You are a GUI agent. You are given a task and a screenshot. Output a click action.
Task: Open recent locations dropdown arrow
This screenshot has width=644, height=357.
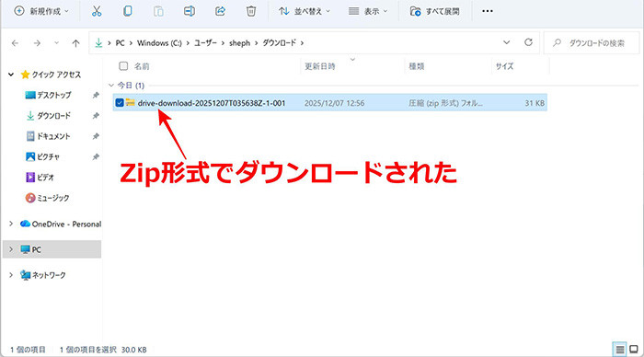[56, 43]
